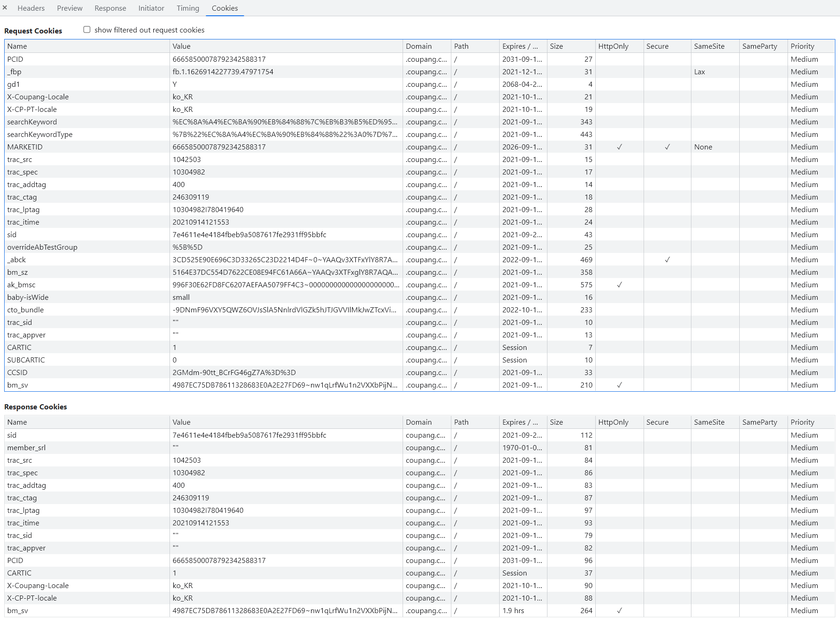This screenshot has width=840, height=621.
Task: Click the None SameSite value for MARKETID
Action: (703, 147)
